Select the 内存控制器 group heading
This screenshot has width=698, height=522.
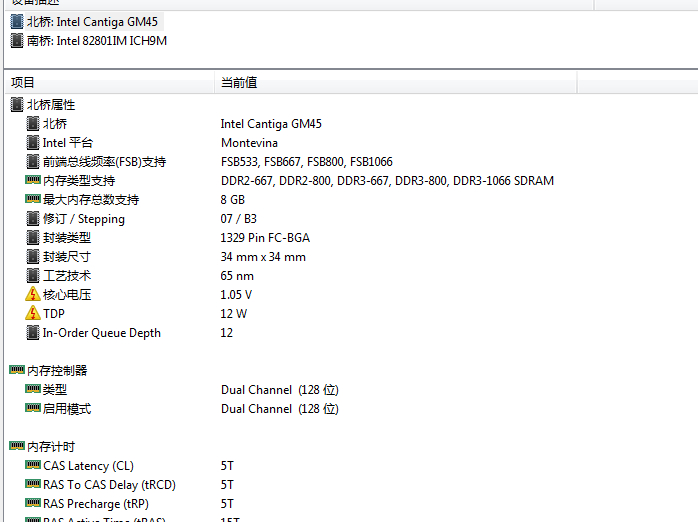(x=57, y=371)
